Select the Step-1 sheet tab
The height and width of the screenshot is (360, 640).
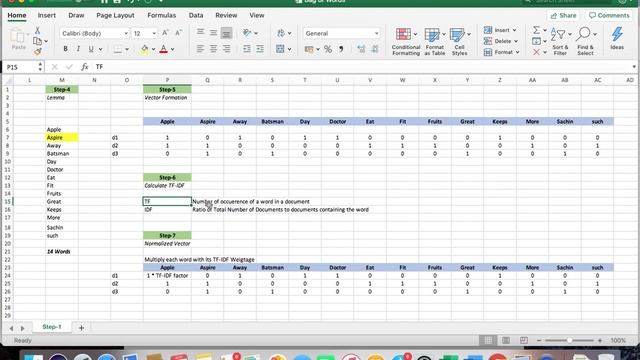pyautogui.click(x=52, y=327)
